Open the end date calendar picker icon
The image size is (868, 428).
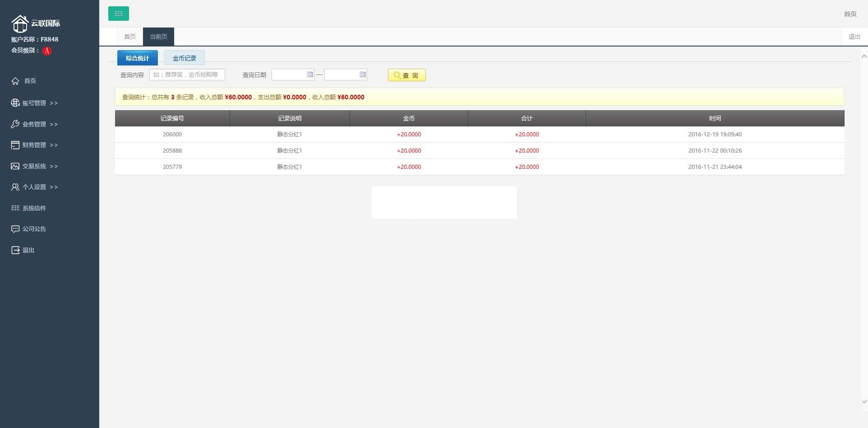(363, 74)
